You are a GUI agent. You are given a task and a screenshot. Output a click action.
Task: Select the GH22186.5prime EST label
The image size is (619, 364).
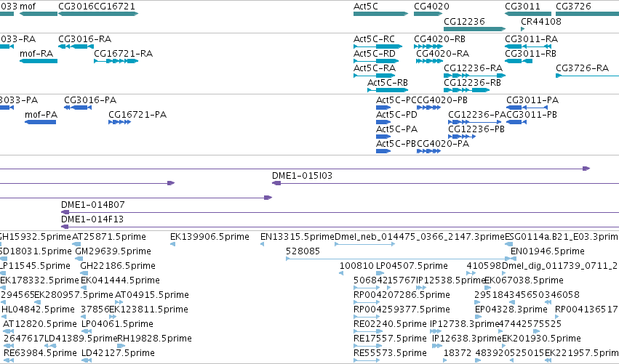tap(118, 266)
